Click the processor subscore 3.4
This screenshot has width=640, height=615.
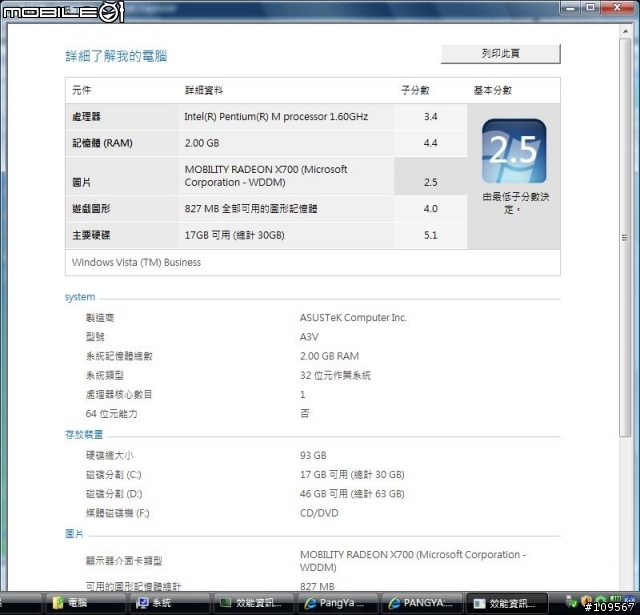[431, 117]
